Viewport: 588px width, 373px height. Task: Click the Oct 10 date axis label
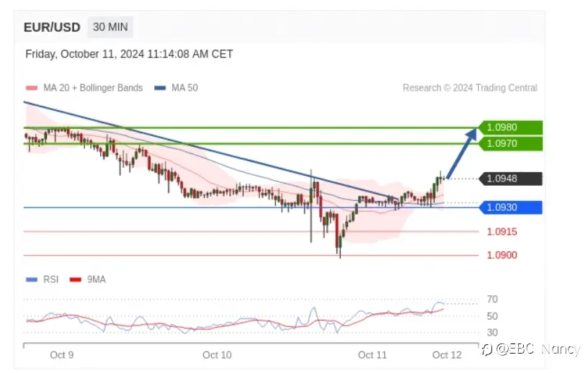coord(217,354)
